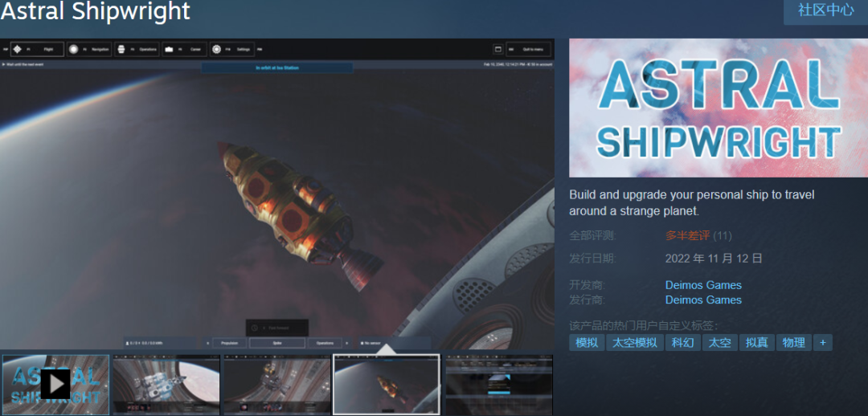The width and height of the screenshot is (868, 416).
Task: Select the 拟真 tag
Action: point(757,342)
